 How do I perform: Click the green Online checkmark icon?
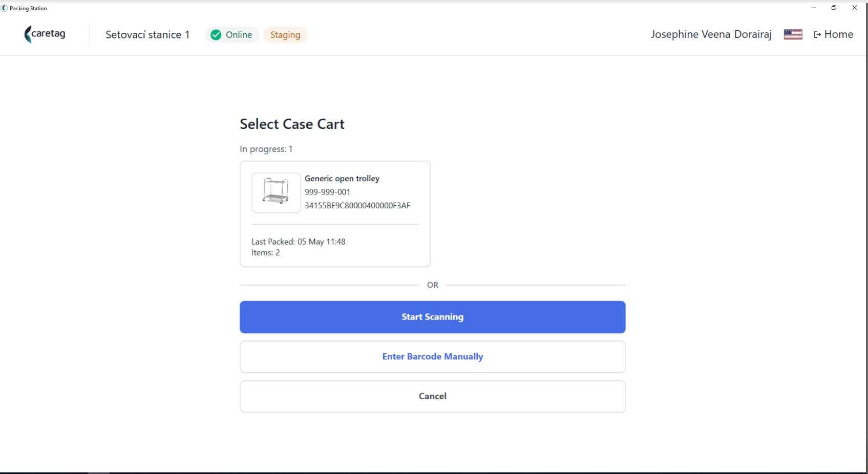[x=216, y=35]
